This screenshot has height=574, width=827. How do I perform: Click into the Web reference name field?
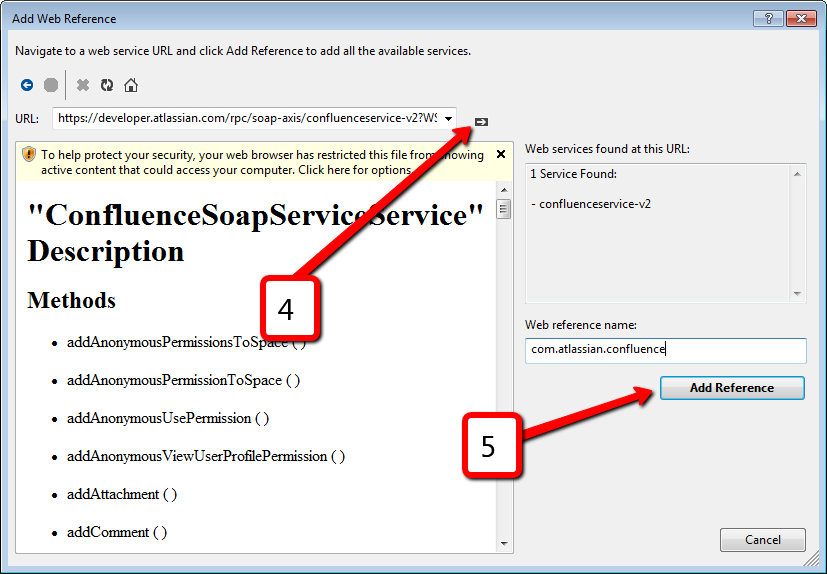[x=665, y=350]
